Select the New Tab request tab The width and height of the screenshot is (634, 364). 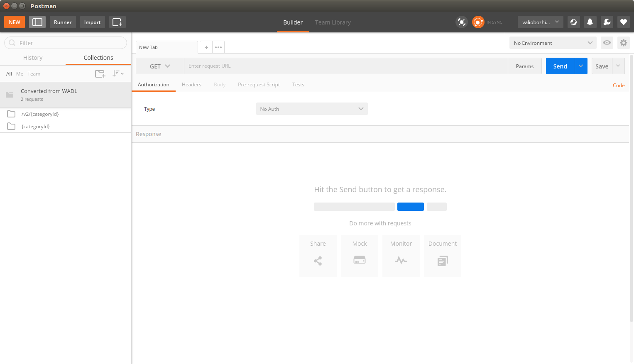point(167,47)
